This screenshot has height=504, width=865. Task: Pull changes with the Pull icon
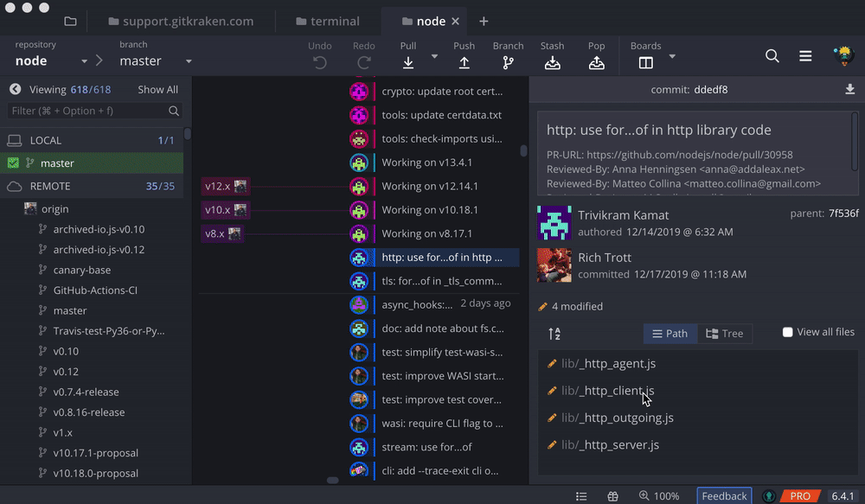coord(408,63)
